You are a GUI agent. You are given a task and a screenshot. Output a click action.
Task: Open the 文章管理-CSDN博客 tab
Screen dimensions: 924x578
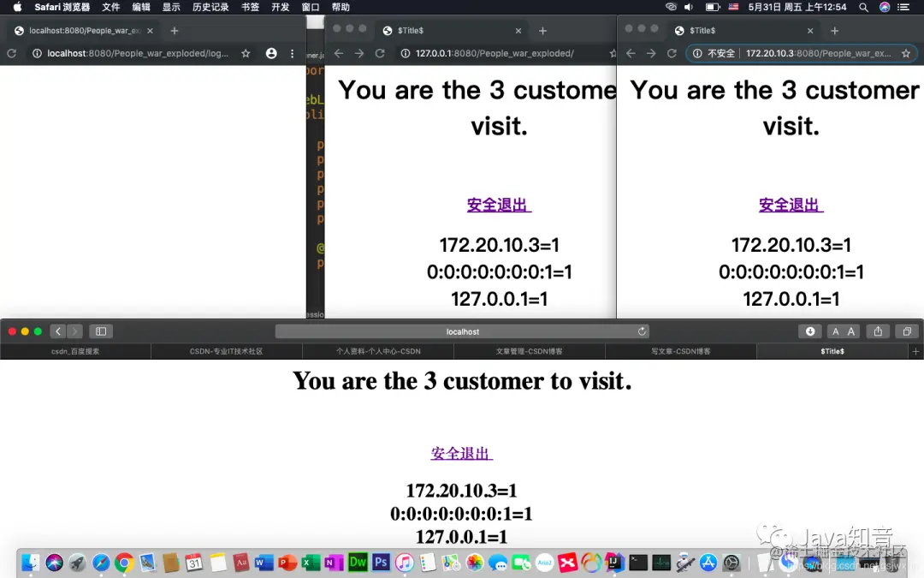coord(530,352)
